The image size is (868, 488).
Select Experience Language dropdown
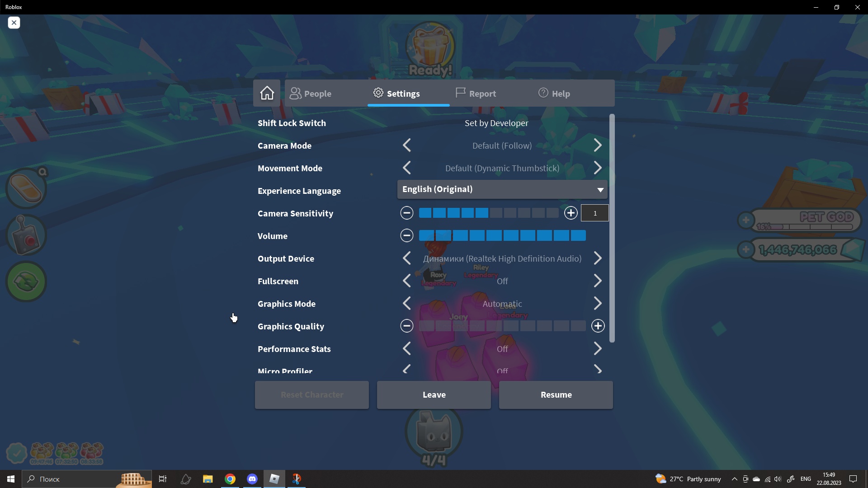(502, 189)
